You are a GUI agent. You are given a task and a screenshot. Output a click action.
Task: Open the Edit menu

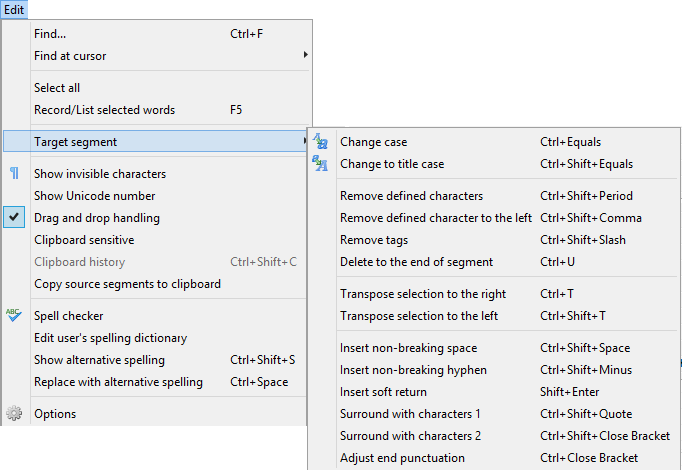pyautogui.click(x=14, y=9)
